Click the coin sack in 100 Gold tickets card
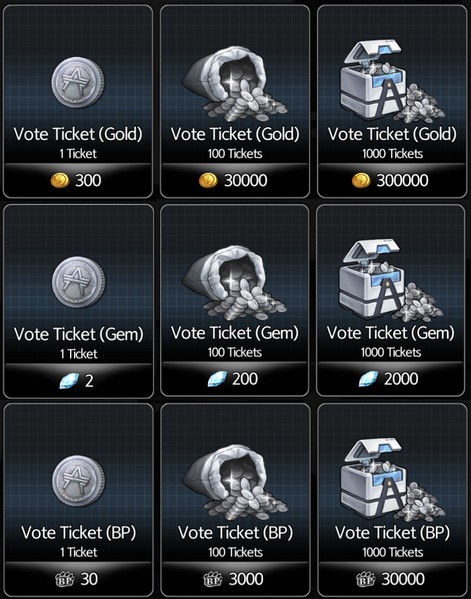The width and height of the screenshot is (471, 599). [235, 84]
